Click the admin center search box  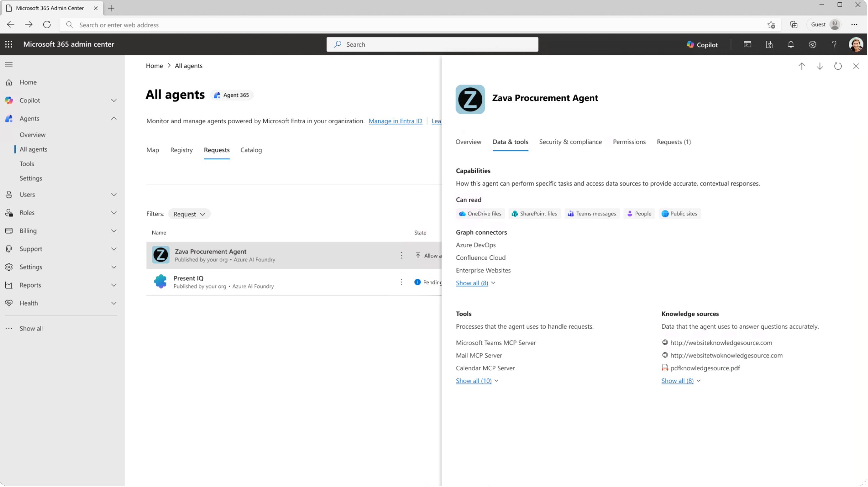(x=432, y=44)
